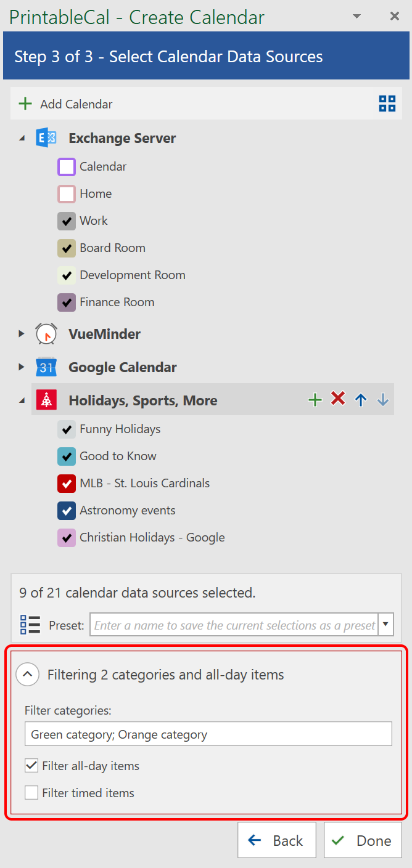Screen dimensions: 412x868
Task: Check Filter timed items
Action: (x=31, y=793)
